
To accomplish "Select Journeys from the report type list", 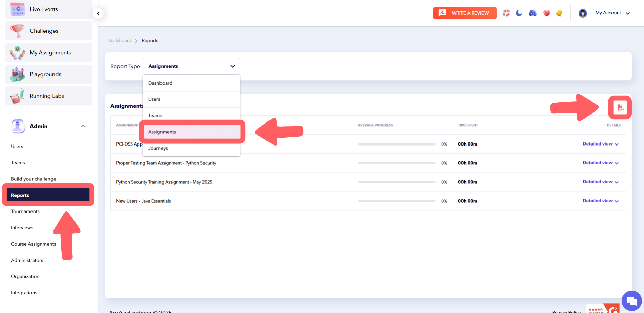I will tap(158, 148).
